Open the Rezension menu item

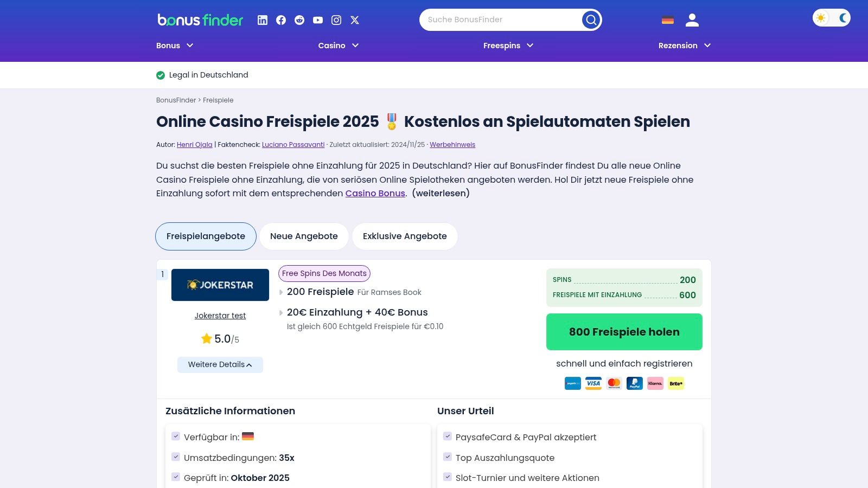click(x=684, y=46)
